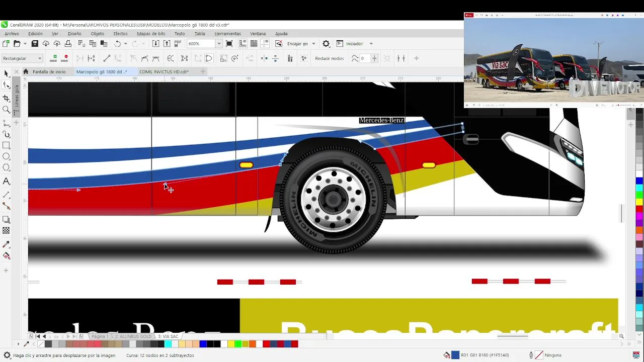Pick the bright green swatch in document palette
This screenshot has height=362, width=644.
coord(238,344)
